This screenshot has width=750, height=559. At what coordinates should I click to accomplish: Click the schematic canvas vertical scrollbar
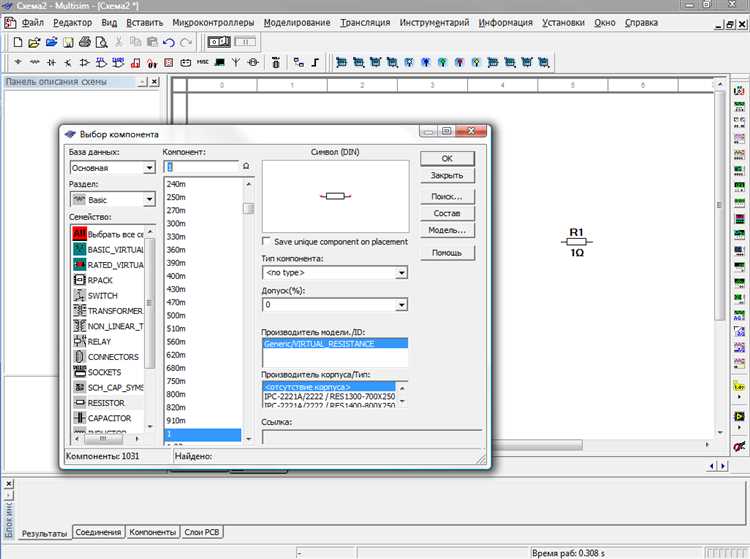coord(719,205)
